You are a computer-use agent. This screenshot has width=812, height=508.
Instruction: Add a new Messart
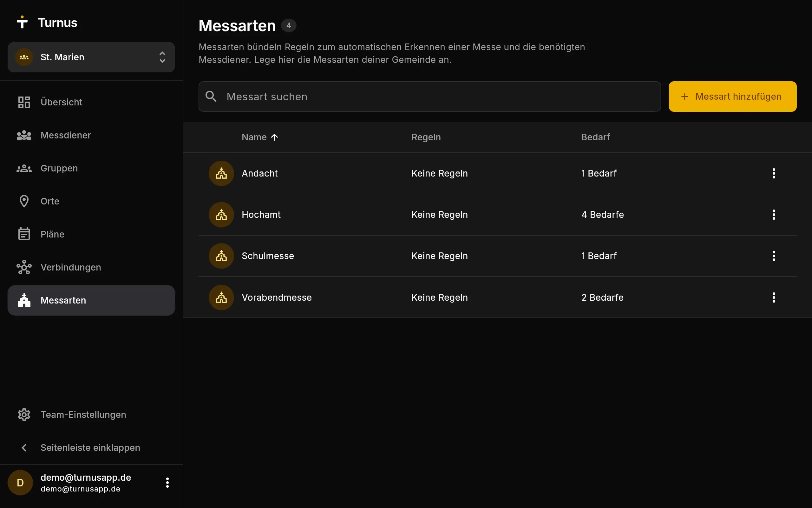coord(732,97)
